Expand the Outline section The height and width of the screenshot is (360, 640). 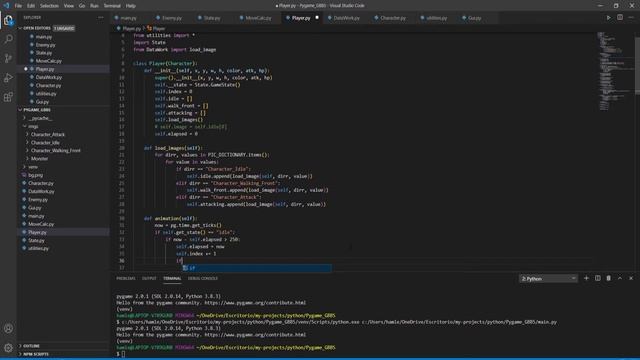[x=63, y=346]
